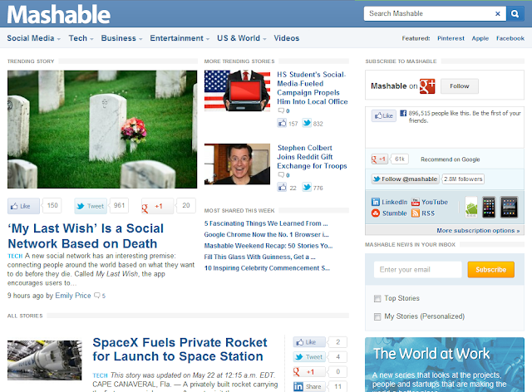Click the Twitter bird icon showing 832

307,123
